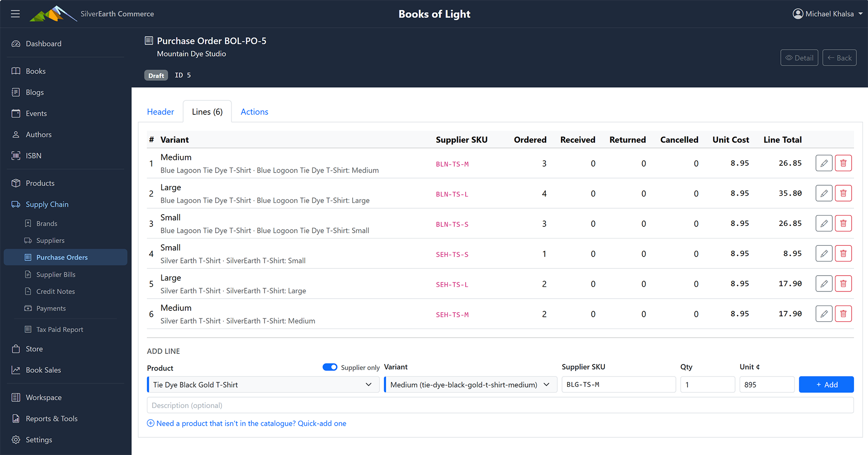Open Books section icon
The height and width of the screenshot is (455, 868).
pos(16,71)
